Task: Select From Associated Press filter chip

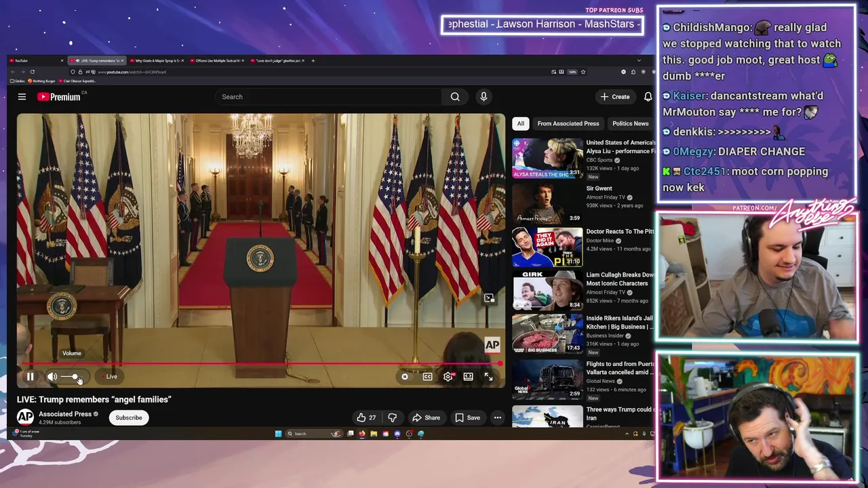Action: click(568, 123)
